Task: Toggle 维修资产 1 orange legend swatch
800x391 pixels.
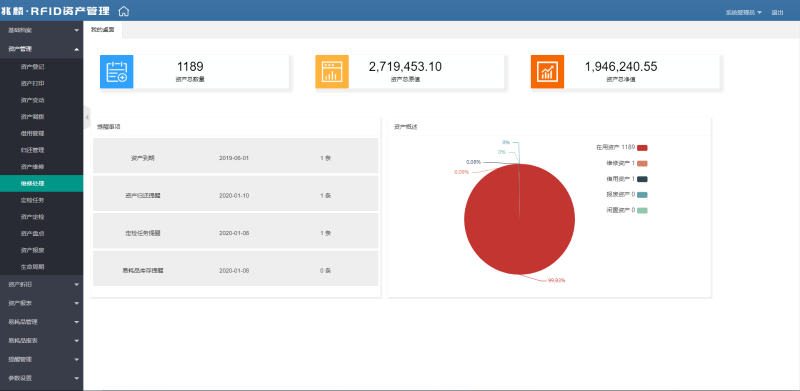Action: pos(642,163)
